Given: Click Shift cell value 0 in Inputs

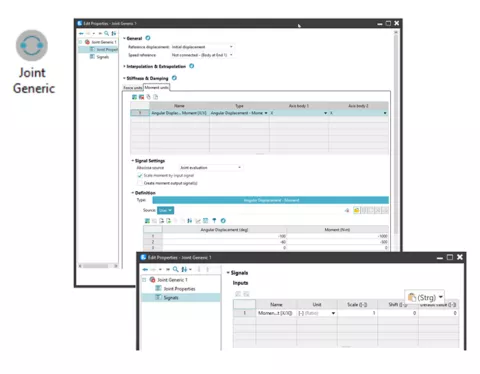Looking at the screenshot, I should (398, 313).
